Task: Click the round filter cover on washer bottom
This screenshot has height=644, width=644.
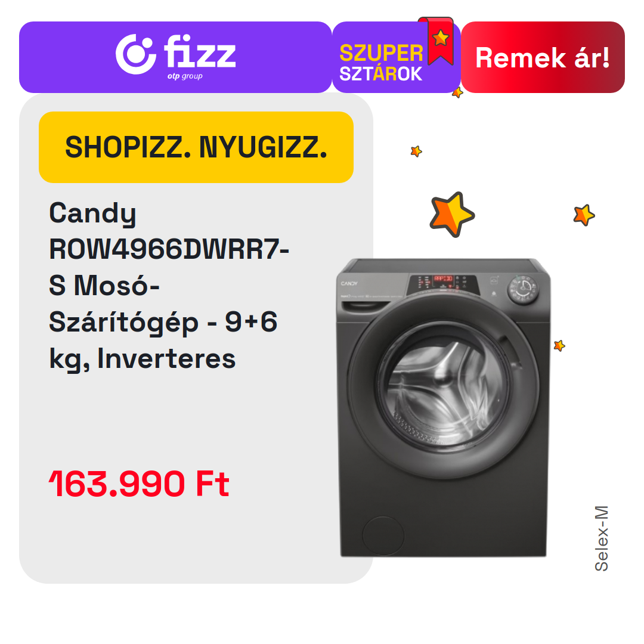Action: [383, 535]
